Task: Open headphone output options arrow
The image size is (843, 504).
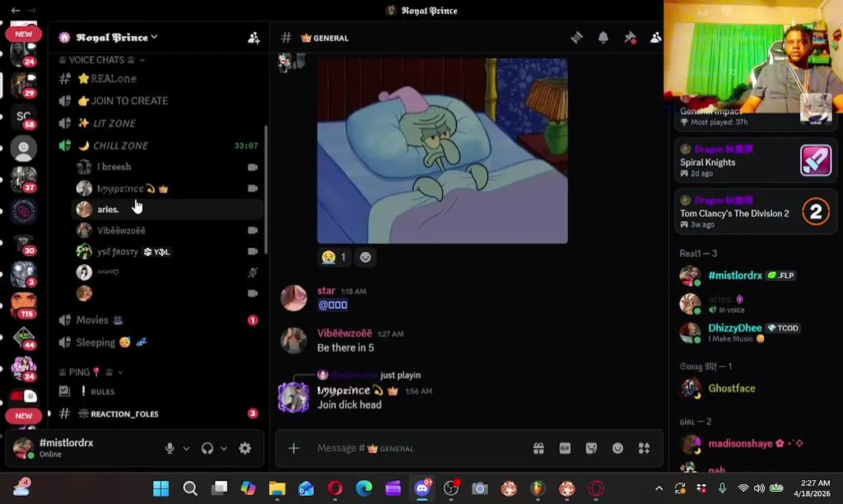Action: (x=224, y=448)
